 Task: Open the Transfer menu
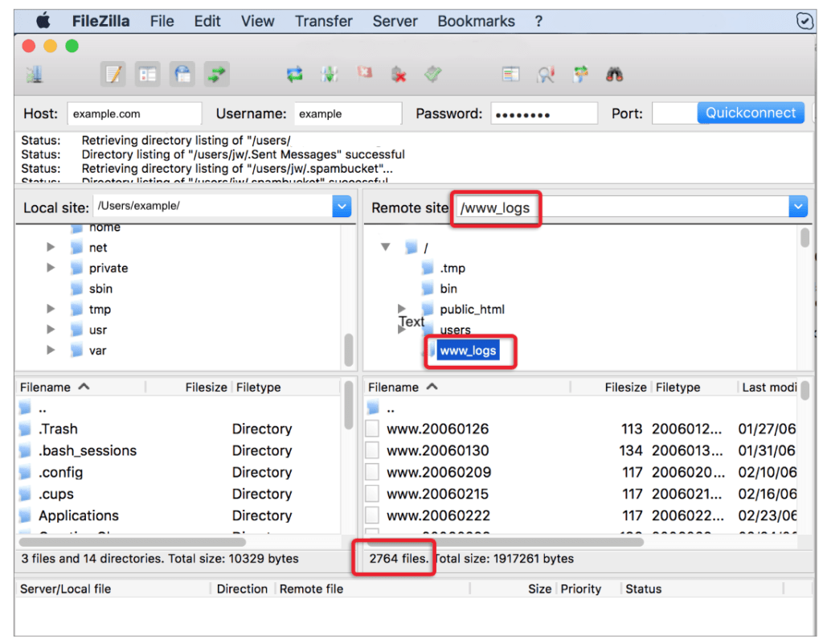pyautogui.click(x=323, y=21)
